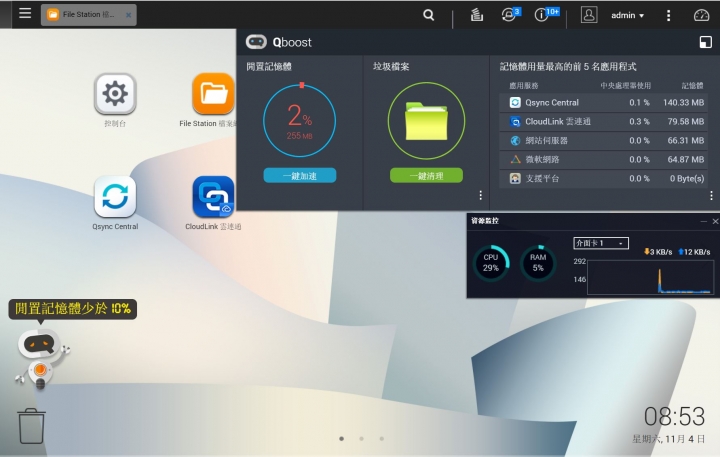Close the 資源監控 widget
Screen dimensions: 720x457
coord(715,221)
